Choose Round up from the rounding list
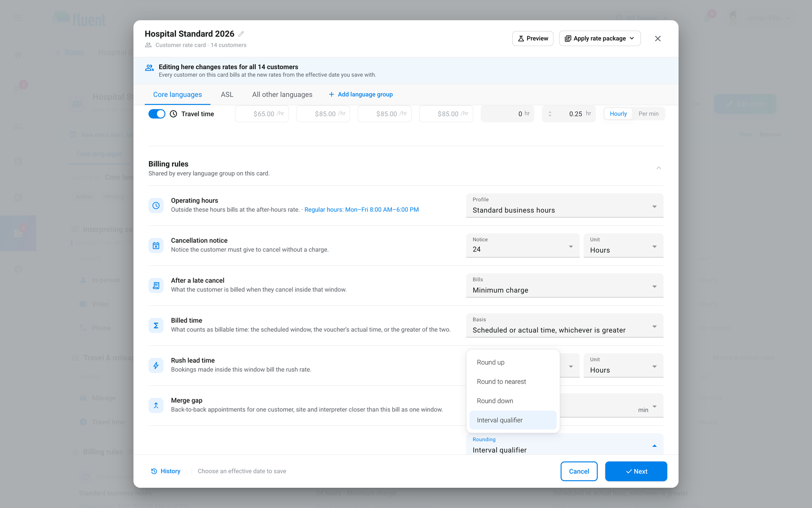812x508 pixels. coord(513,362)
